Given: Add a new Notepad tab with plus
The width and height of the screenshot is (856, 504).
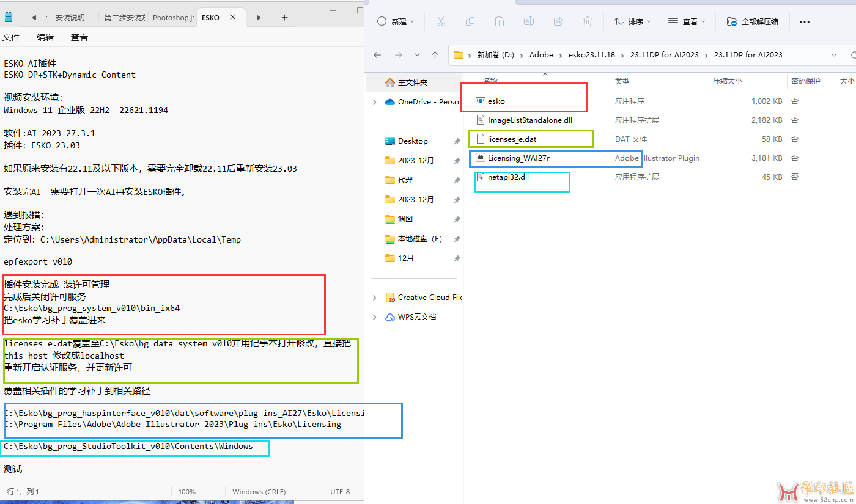Looking at the screenshot, I should click(x=284, y=18).
